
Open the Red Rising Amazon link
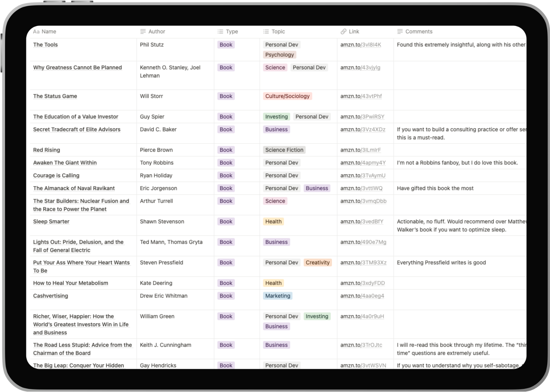click(x=360, y=150)
